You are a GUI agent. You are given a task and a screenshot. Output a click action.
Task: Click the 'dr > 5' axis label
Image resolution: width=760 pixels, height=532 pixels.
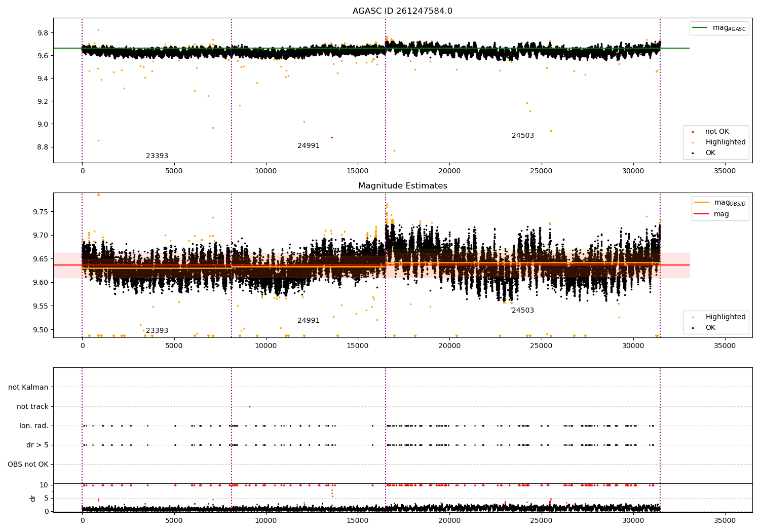pyautogui.click(x=37, y=445)
